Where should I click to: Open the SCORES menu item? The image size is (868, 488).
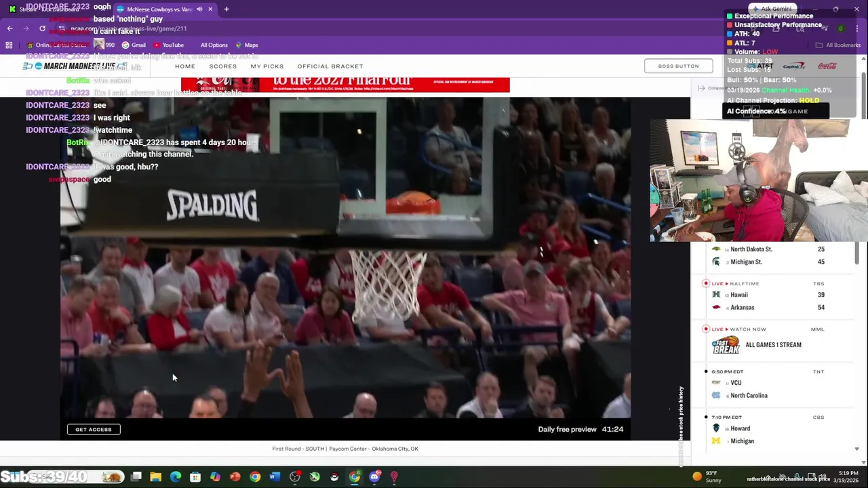click(x=223, y=66)
